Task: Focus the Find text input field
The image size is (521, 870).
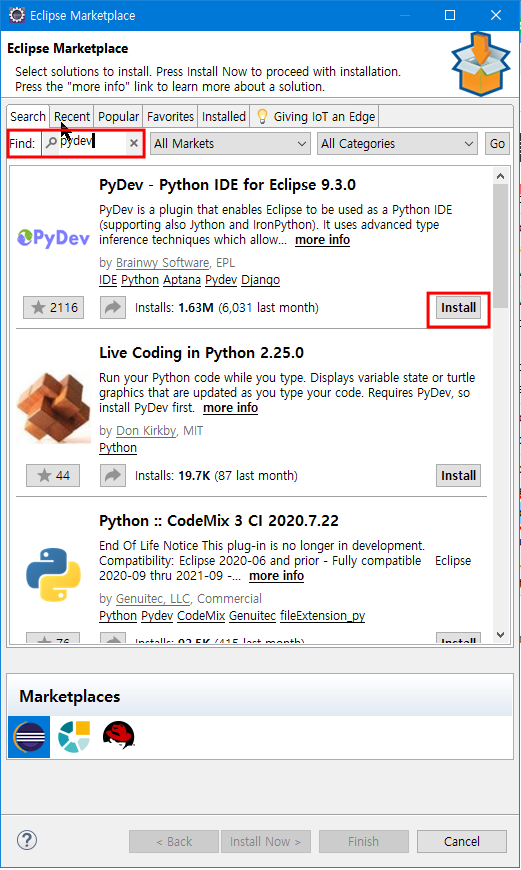Action: point(92,143)
